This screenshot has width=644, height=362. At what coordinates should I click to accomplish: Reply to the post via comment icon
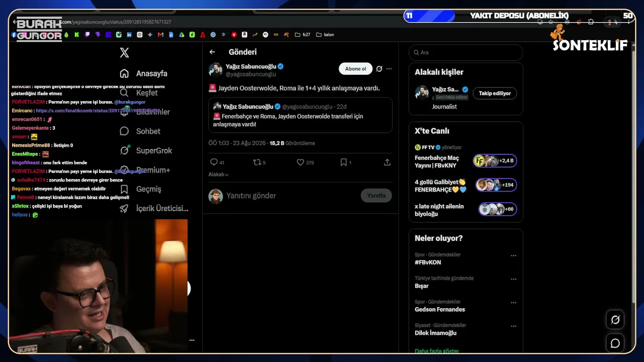(x=214, y=162)
